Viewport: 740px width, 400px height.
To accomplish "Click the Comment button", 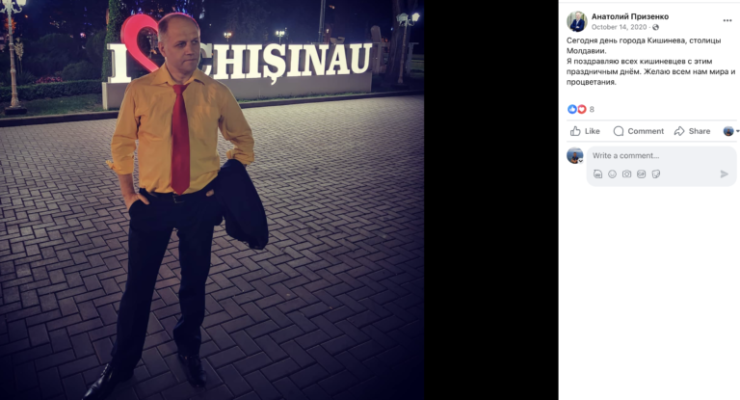I will coord(638,131).
